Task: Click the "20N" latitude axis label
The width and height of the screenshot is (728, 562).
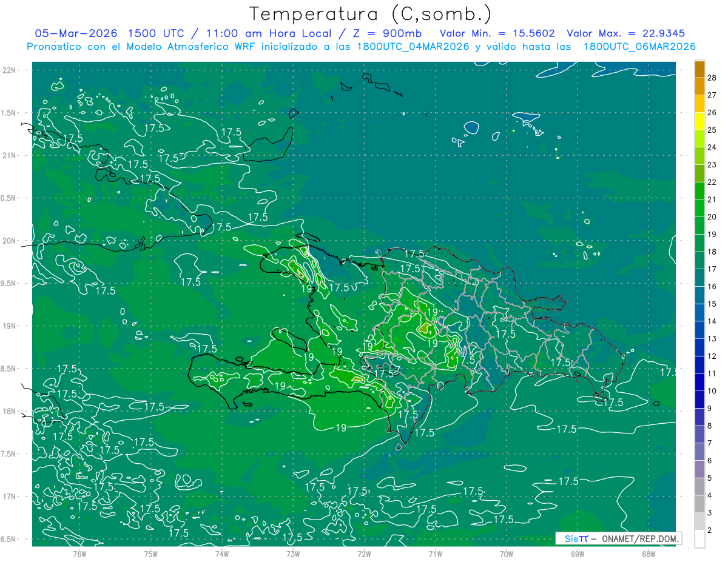Action: pos(8,241)
